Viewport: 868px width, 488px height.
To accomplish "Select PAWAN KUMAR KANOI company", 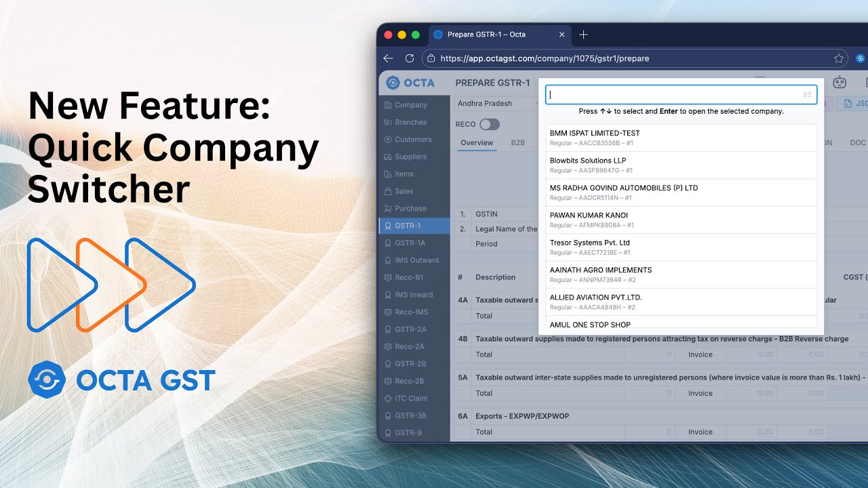I will (682, 220).
